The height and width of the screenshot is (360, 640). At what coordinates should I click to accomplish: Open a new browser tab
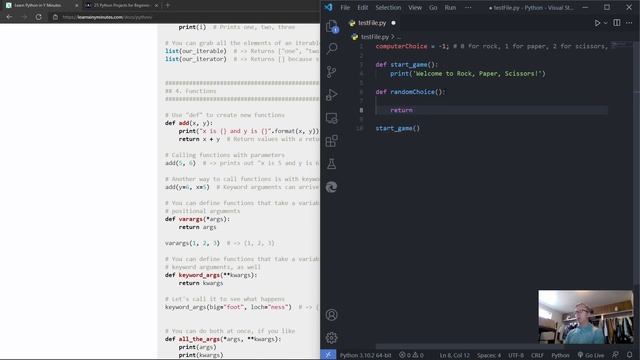168,5
